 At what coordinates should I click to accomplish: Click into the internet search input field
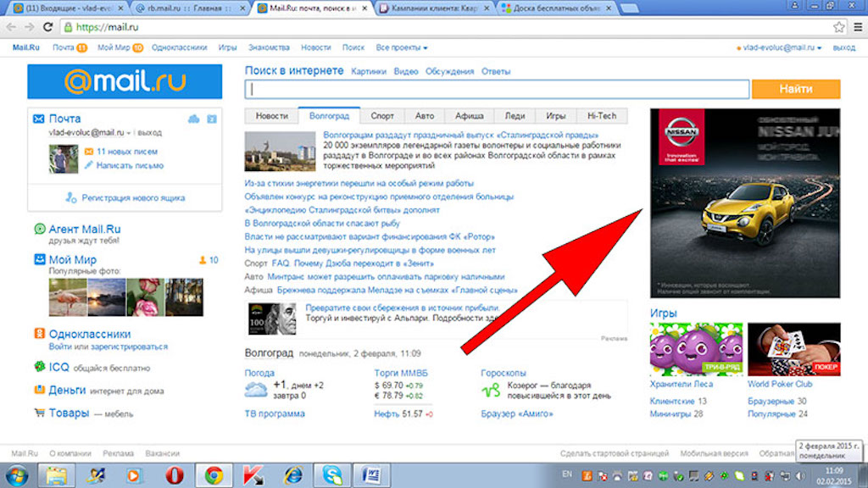[497, 89]
